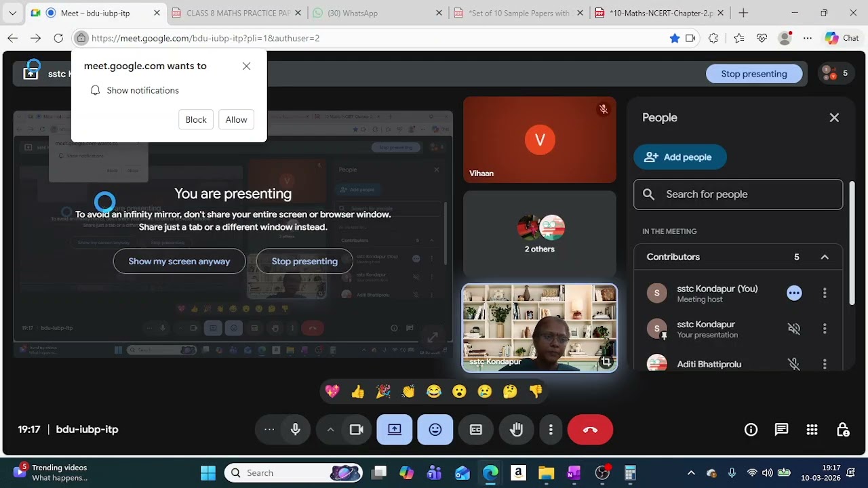Screen dimensions: 868x488
Task: Turn on captions button
Action: tap(476, 430)
